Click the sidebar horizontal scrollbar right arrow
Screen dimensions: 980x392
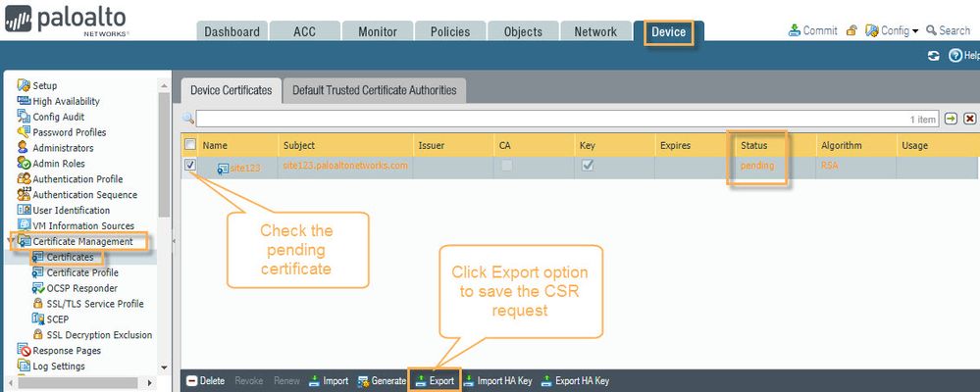click(149, 382)
